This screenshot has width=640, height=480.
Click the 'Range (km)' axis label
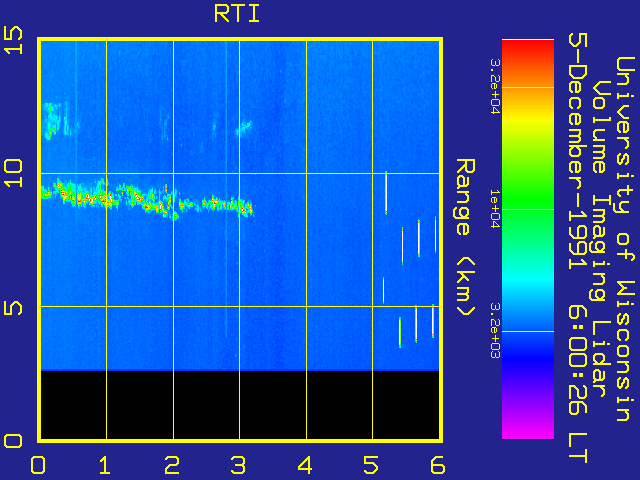point(465,237)
